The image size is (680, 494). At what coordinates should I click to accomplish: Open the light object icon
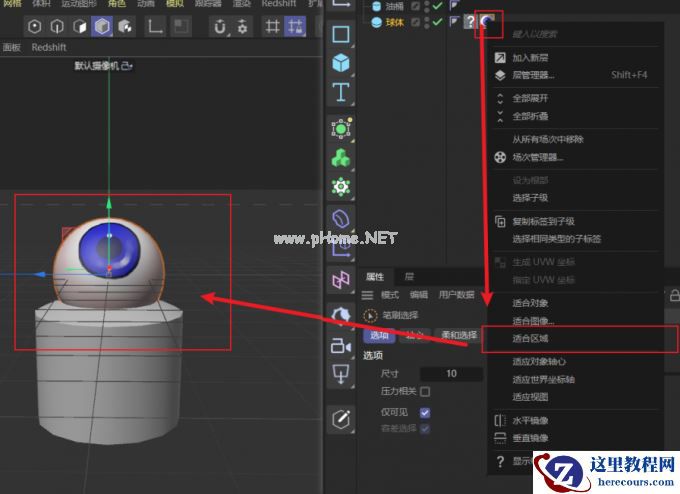[x=341, y=374]
